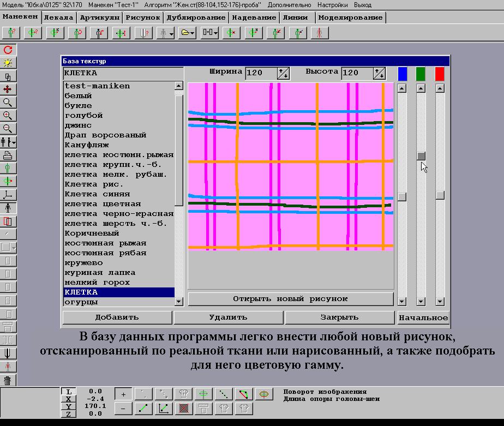Select the sun lighting icon
The height and width of the screenshot is (426, 504).
tap(8, 63)
